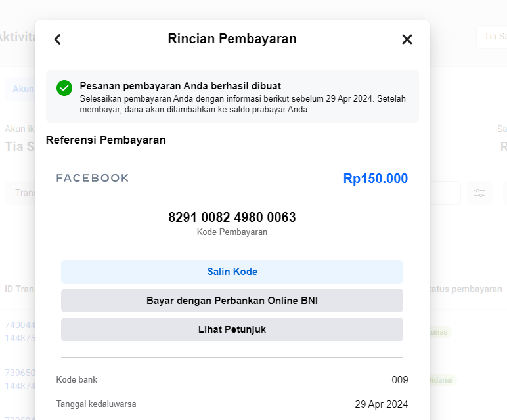The width and height of the screenshot is (507, 420).
Task: Open transaction ID starting with 740044
Action: click(x=20, y=331)
